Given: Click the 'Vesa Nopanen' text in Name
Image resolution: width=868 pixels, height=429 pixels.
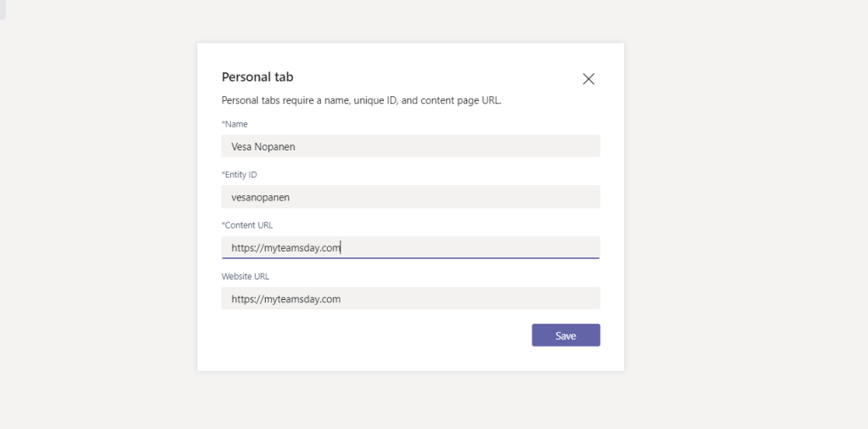Looking at the screenshot, I should [x=263, y=146].
